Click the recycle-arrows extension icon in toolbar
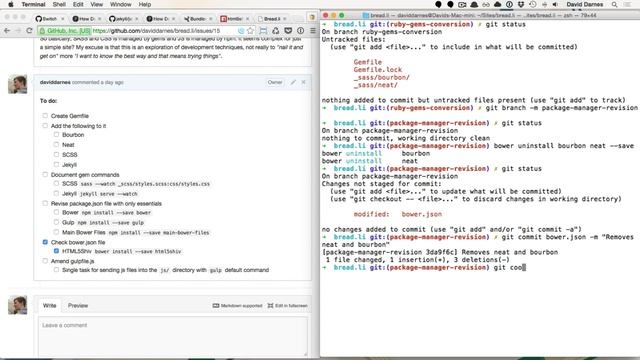Viewport: 640px width, 360px height. pyautogui.click(x=276, y=31)
